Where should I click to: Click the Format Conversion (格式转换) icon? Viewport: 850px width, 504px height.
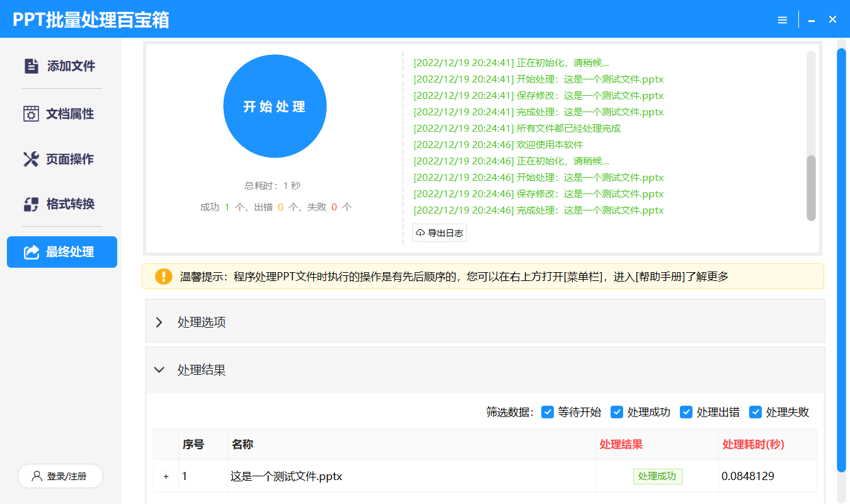coord(31,204)
